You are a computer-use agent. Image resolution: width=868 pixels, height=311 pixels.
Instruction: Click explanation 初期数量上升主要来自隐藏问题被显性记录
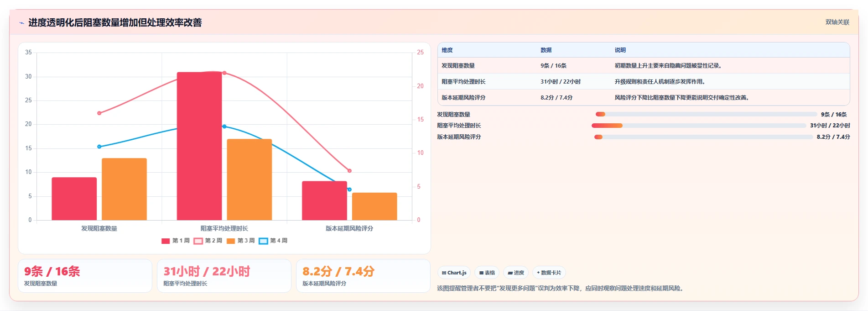[x=668, y=66]
